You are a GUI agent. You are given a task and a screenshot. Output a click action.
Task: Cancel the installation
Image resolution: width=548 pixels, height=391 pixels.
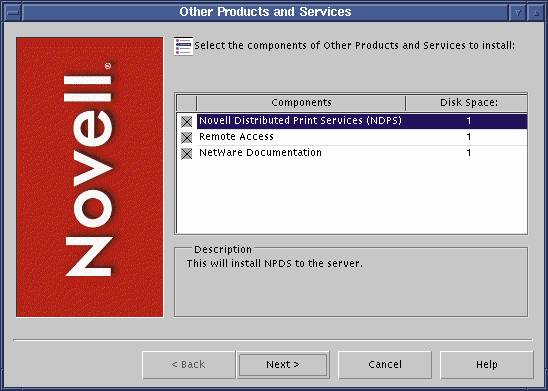pos(385,365)
